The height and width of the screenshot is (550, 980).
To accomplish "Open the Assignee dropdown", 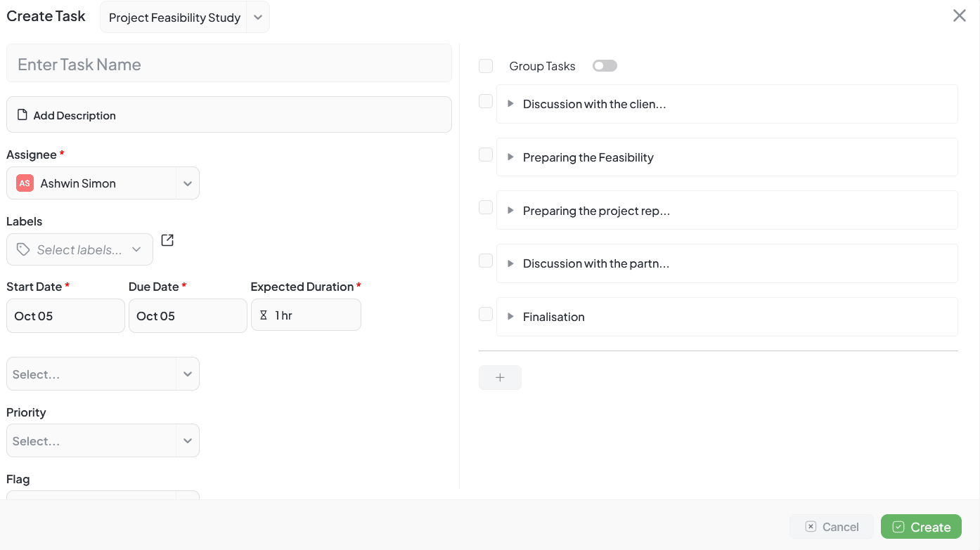I will [x=188, y=183].
